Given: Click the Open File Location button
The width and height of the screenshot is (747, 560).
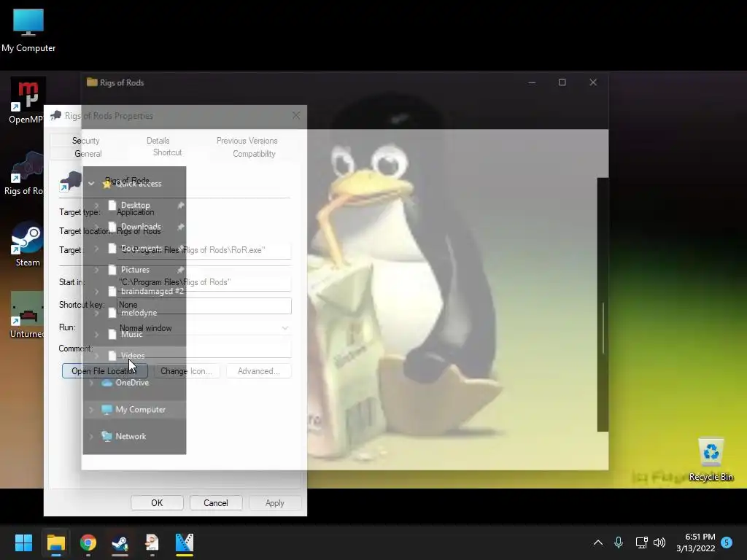Looking at the screenshot, I should pos(105,371).
